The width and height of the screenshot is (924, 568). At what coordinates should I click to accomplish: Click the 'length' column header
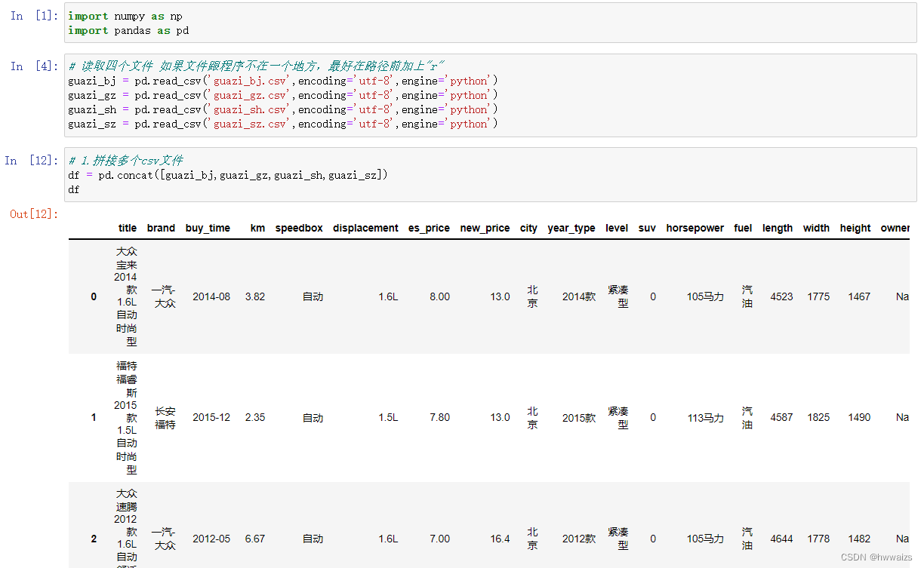tap(778, 228)
